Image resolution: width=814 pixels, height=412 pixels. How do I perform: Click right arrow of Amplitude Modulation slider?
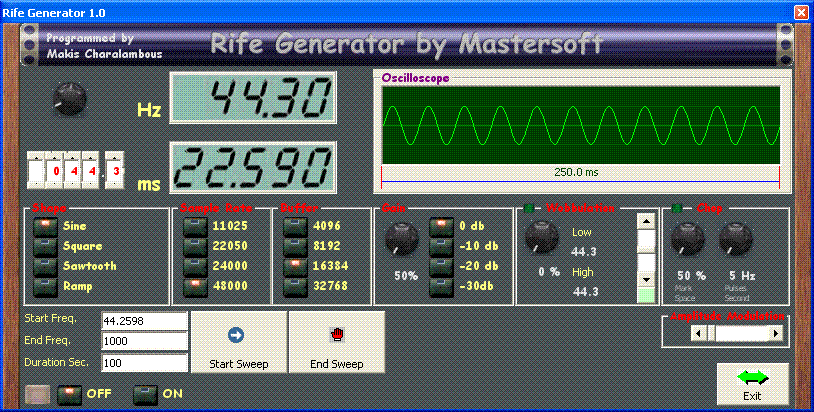point(775,333)
